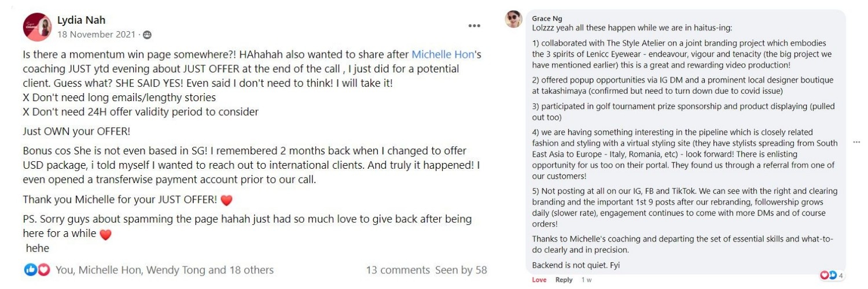Open the post options three-dot menu

475,26
